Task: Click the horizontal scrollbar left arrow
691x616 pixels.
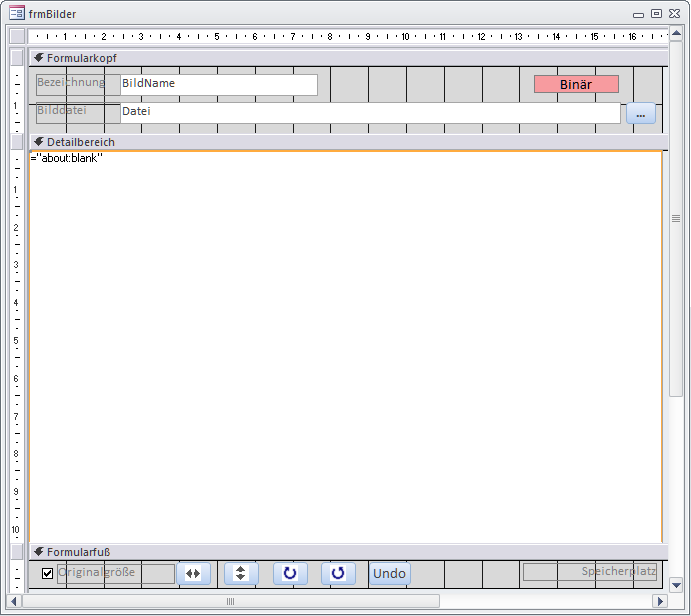Action: (14, 601)
